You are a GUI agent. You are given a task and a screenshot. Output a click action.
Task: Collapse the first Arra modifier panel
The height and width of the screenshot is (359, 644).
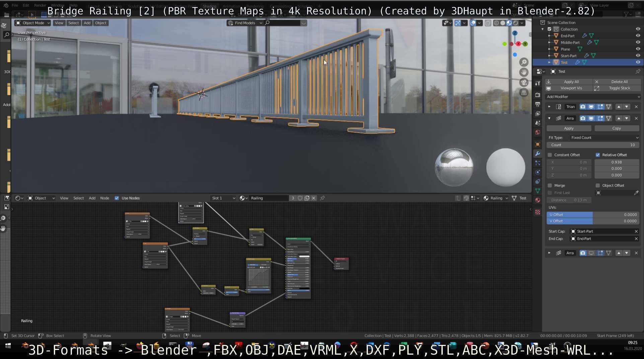pos(549,119)
